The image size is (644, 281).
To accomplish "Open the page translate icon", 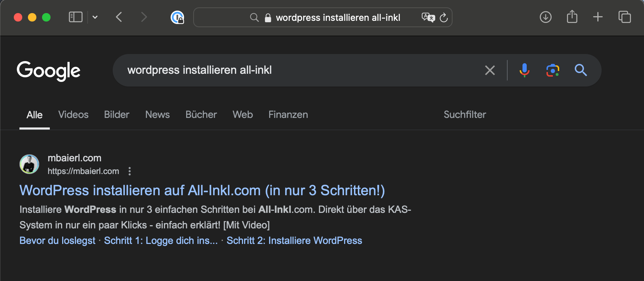I will [428, 17].
